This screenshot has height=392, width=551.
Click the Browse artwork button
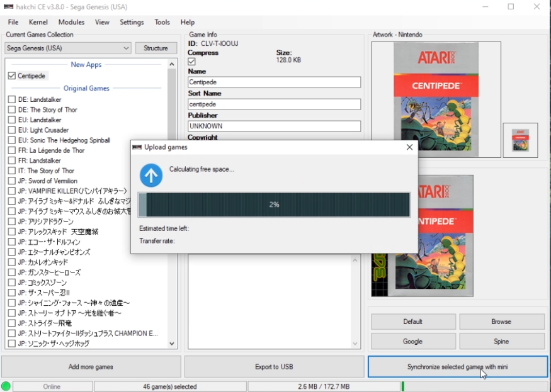coord(501,322)
